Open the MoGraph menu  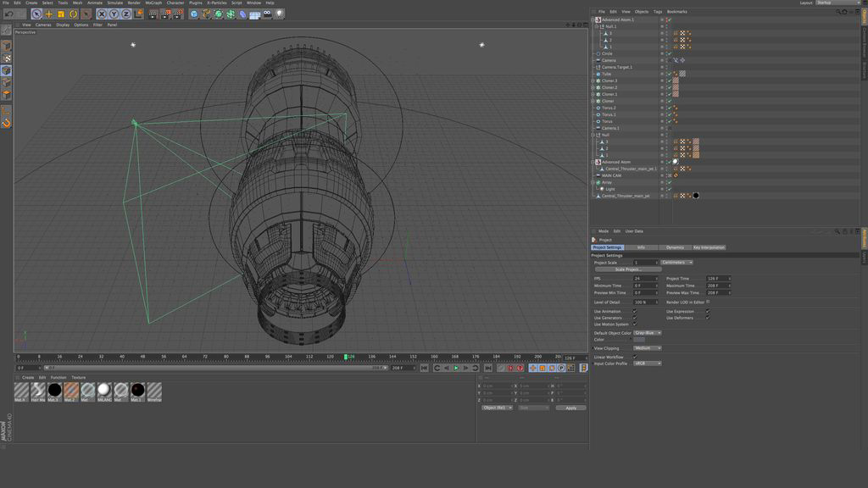153,3
